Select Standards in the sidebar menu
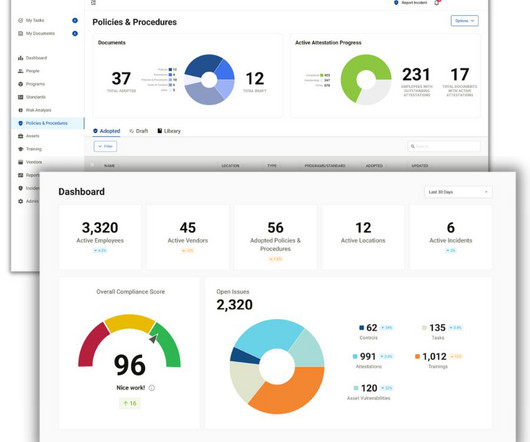 [35, 97]
